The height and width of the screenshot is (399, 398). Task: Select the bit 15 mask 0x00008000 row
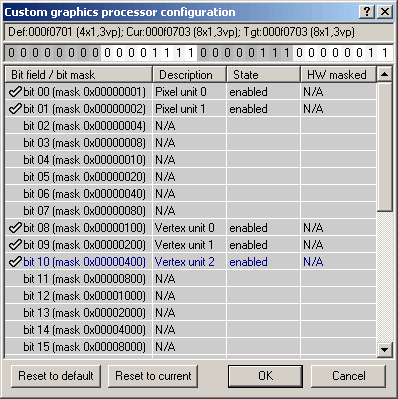191,347
